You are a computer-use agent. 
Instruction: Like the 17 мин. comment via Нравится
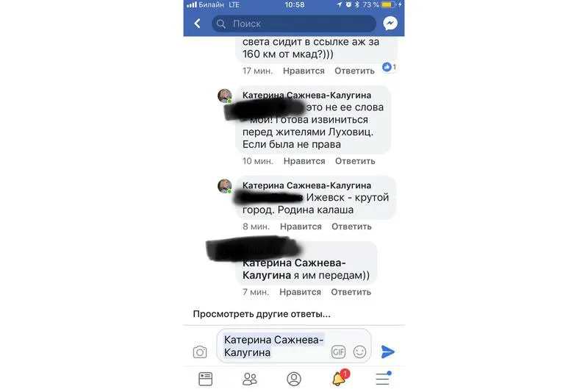[x=304, y=71]
